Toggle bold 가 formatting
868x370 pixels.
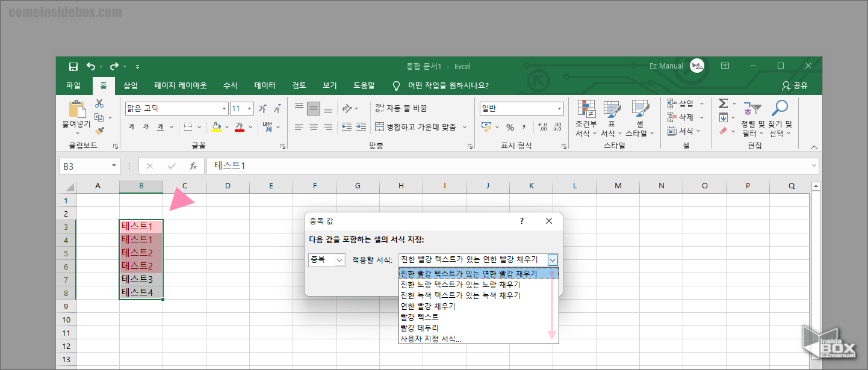(x=131, y=127)
